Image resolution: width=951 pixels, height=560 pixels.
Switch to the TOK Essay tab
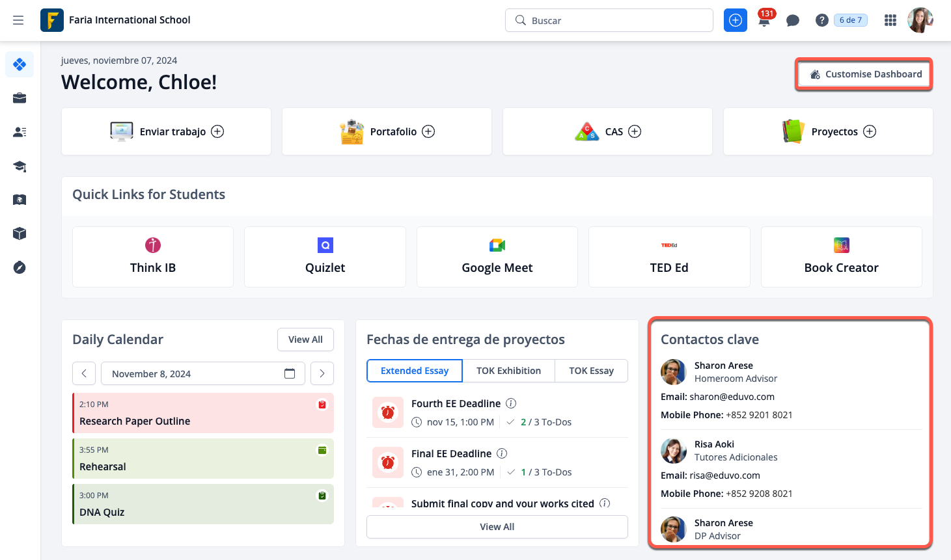point(591,371)
